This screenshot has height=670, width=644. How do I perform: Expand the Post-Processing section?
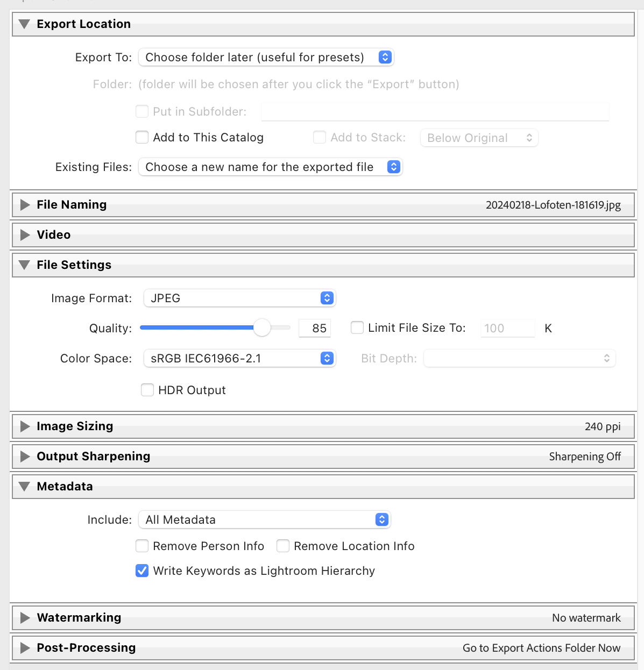pyautogui.click(x=24, y=647)
